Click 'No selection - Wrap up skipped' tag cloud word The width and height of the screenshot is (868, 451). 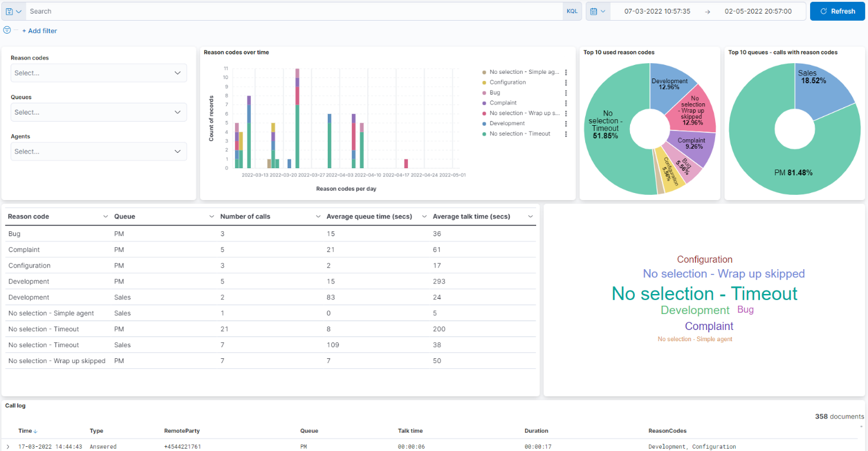(724, 274)
